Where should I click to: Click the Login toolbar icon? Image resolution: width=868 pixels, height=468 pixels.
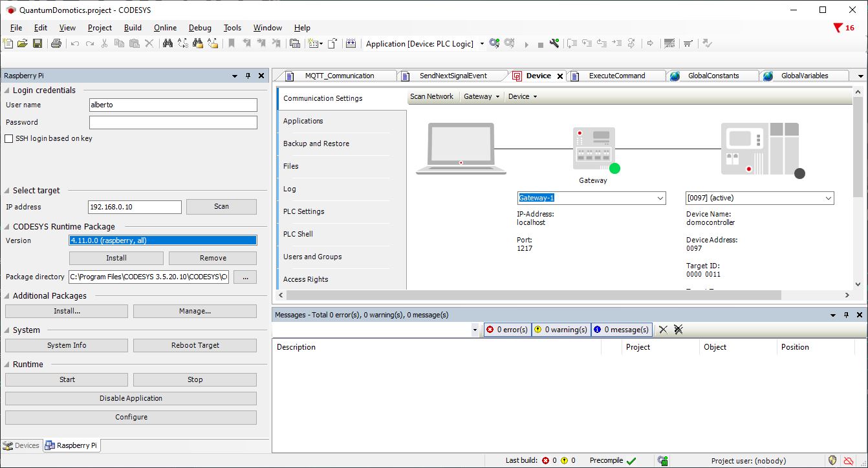(495, 43)
